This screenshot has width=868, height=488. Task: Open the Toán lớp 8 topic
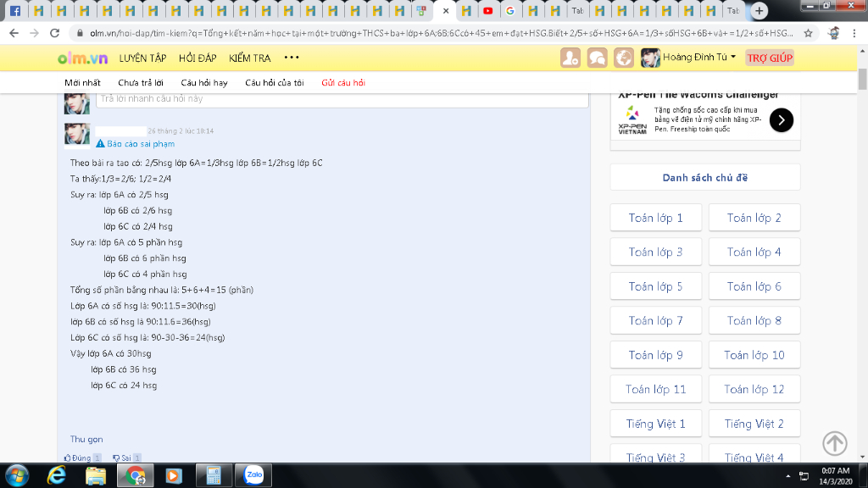click(x=754, y=321)
